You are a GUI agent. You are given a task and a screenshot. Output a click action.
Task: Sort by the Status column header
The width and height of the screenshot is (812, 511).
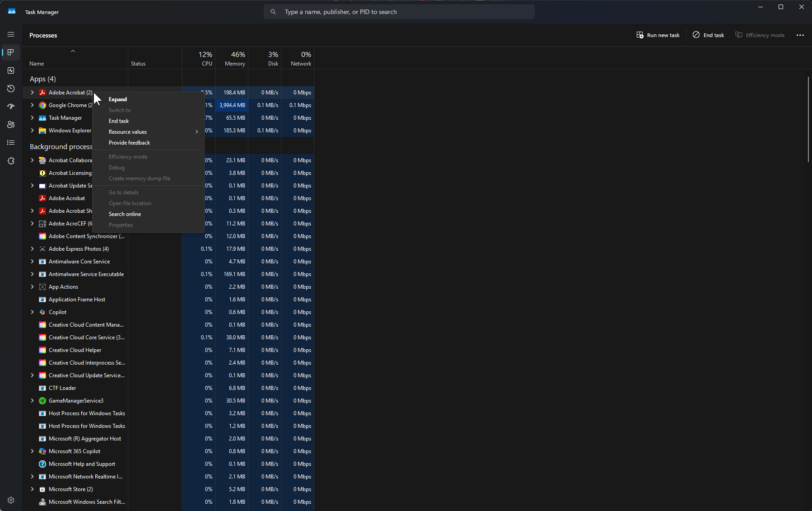[x=155, y=58]
